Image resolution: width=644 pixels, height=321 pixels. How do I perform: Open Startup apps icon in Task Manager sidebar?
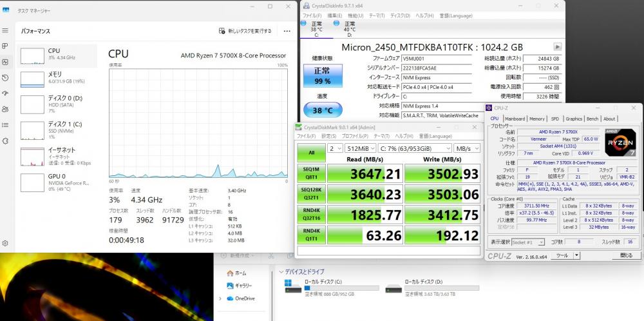(5, 93)
